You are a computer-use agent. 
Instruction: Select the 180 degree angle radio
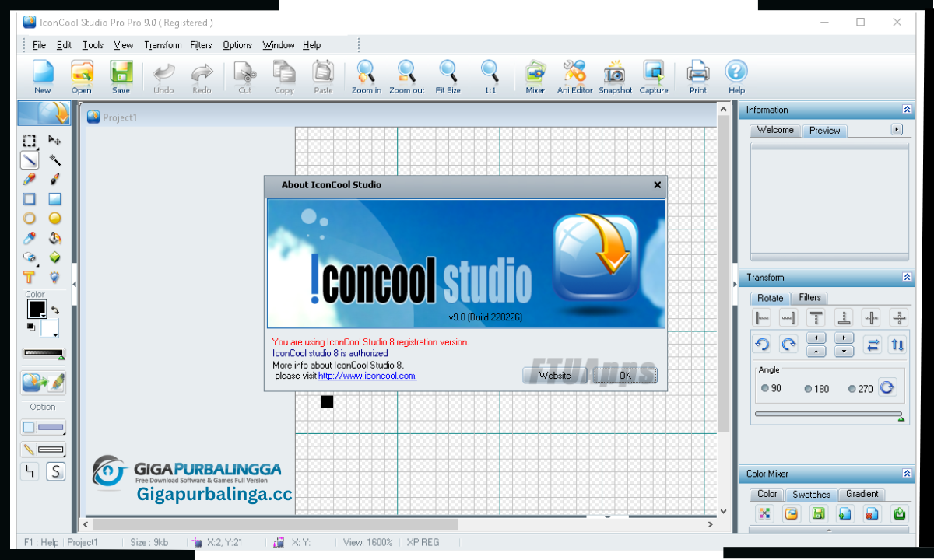click(808, 389)
